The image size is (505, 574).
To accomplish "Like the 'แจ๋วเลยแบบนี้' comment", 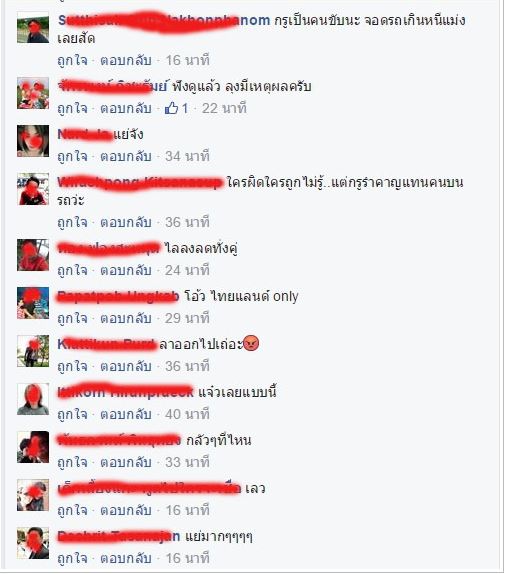I will pyautogui.click(x=72, y=415).
